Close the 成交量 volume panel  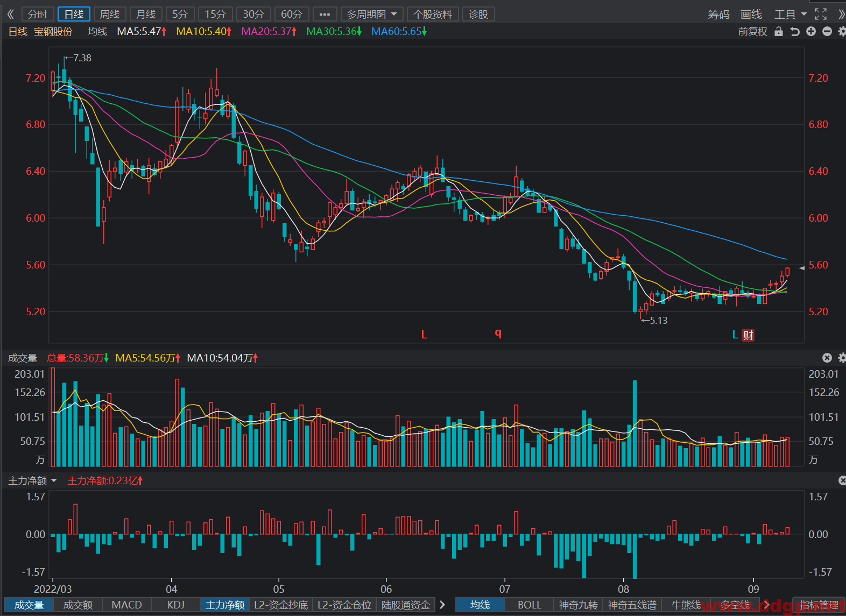click(x=827, y=358)
